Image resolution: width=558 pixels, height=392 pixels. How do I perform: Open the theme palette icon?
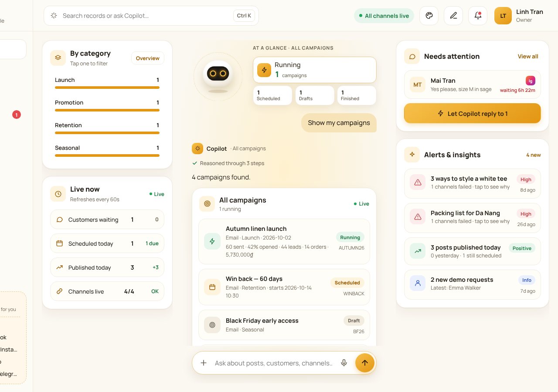(429, 16)
